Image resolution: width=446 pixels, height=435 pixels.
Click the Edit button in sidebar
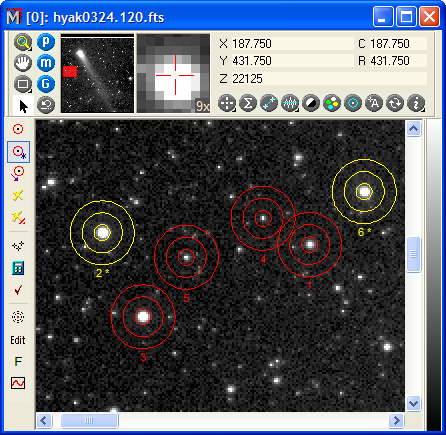[x=18, y=340]
